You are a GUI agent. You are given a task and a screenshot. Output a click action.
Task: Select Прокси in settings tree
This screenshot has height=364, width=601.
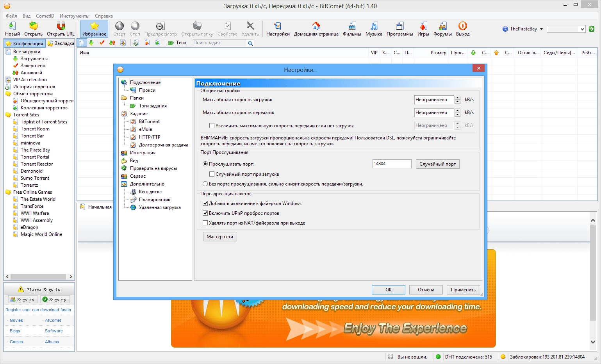[147, 90]
